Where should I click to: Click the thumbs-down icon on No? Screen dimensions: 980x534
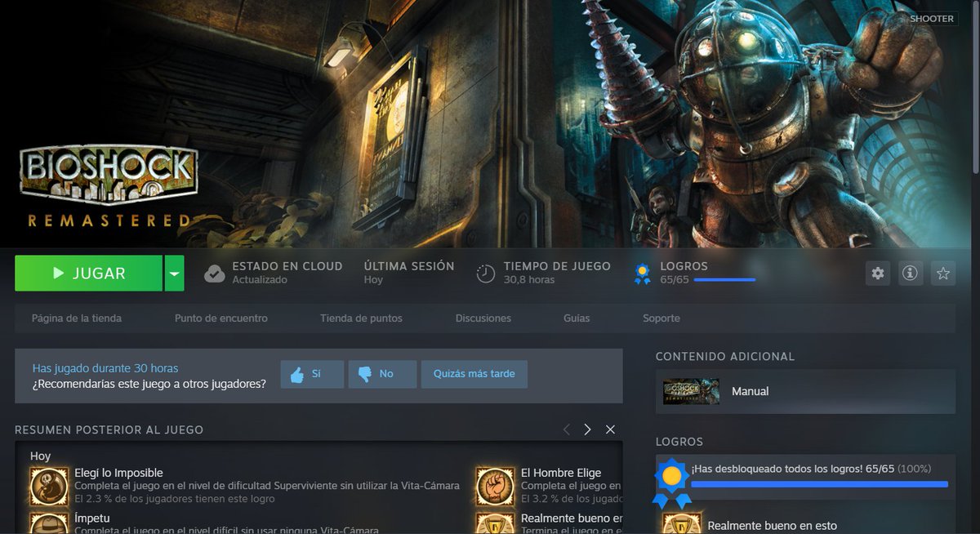tap(364, 374)
